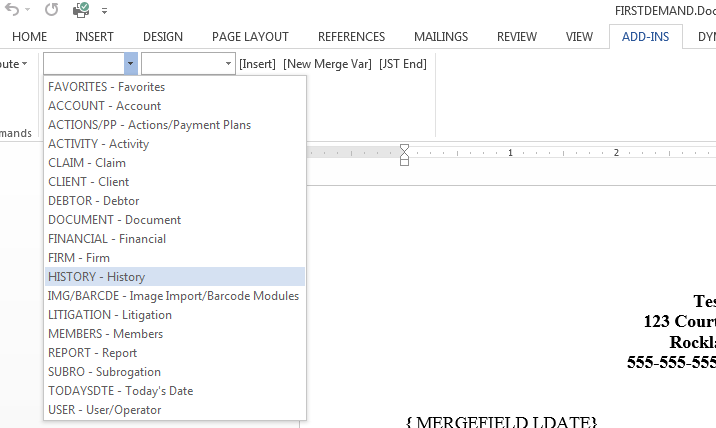Image resolution: width=716 pixels, height=428 pixels.
Task: Collapse the open merge category dropdown arrow
Action: (x=130, y=64)
